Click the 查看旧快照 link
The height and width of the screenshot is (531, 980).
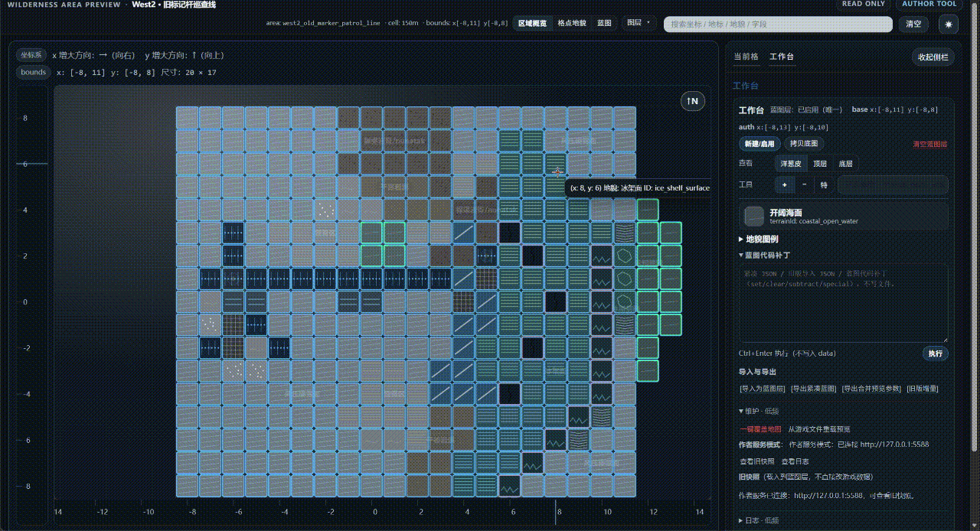click(756, 461)
